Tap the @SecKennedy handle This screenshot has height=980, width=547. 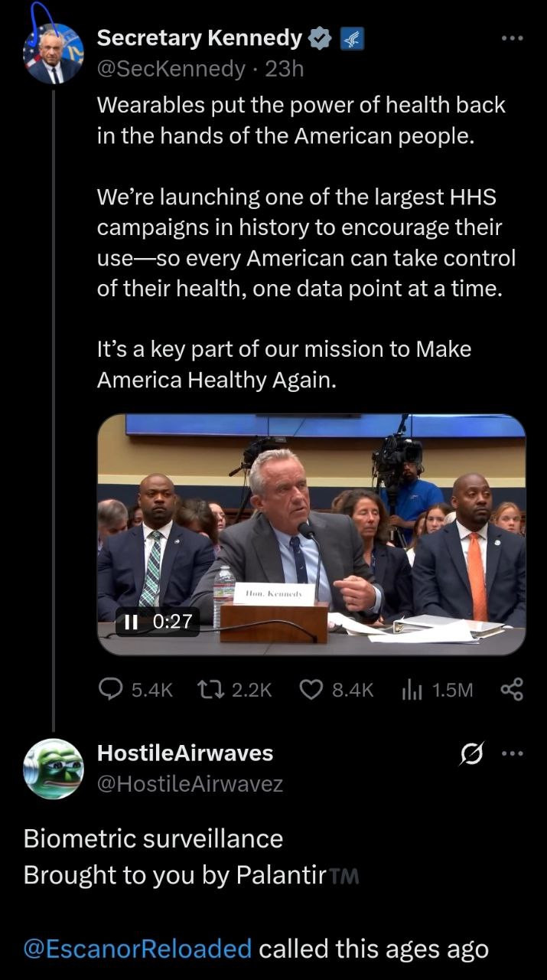click(x=171, y=69)
